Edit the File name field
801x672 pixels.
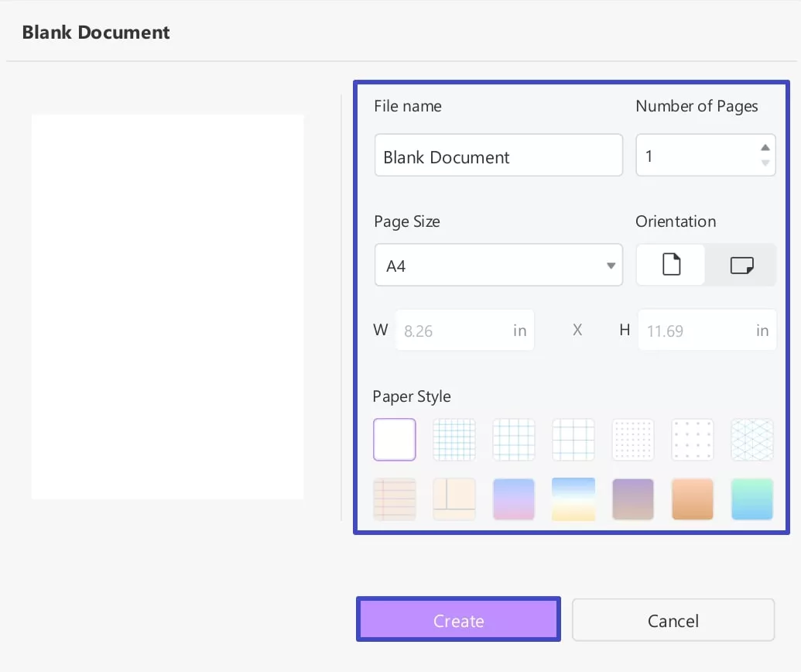point(498,155)
